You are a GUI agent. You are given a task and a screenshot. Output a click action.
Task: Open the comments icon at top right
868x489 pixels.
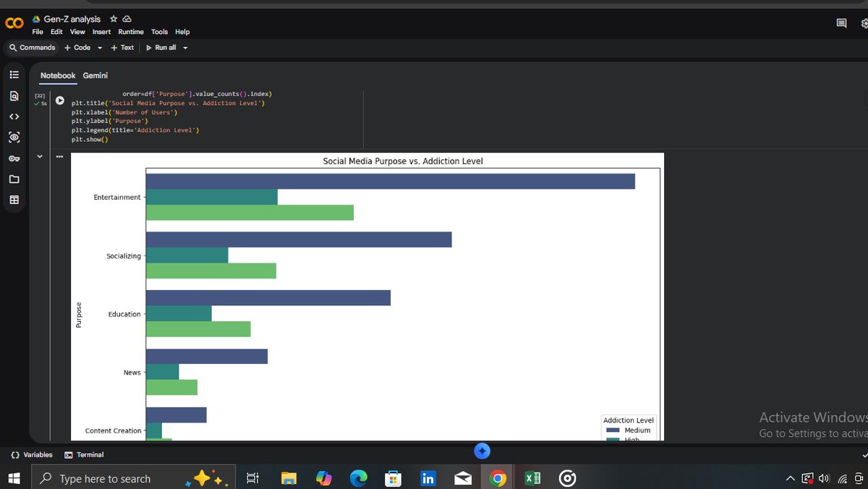point(841,23)
